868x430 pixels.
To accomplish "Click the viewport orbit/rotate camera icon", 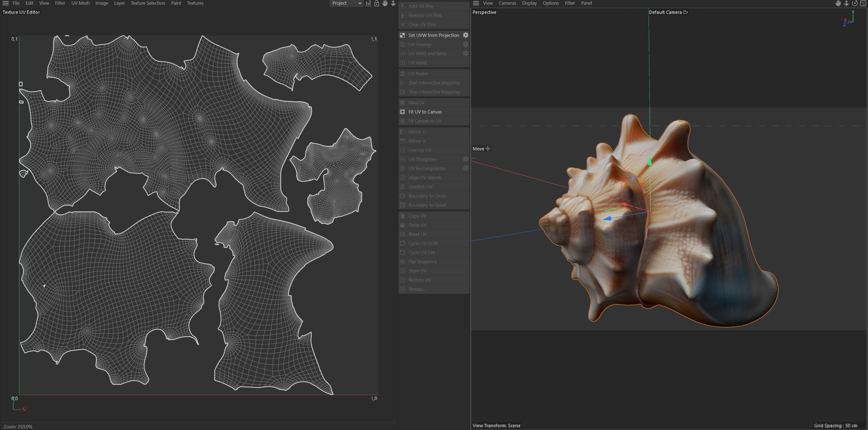I will pos(854,3).
